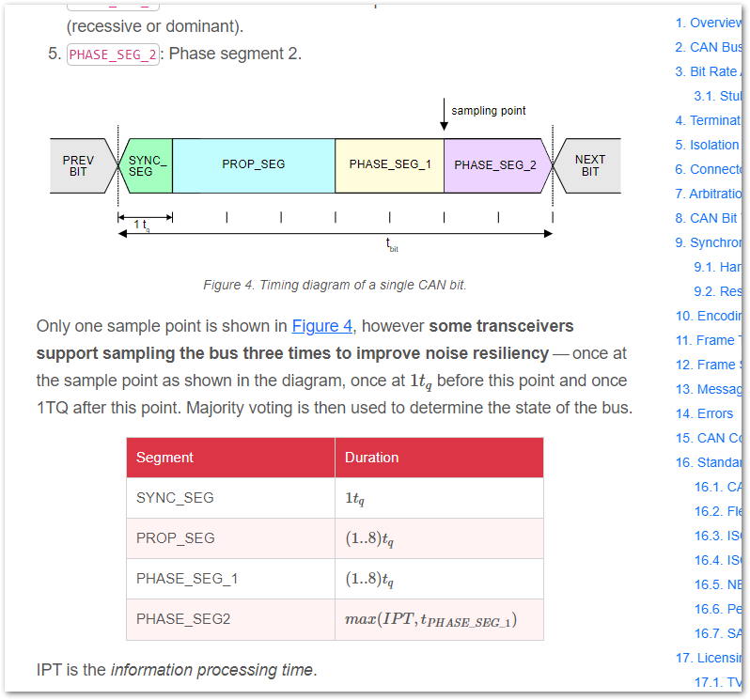Navigate to section 7 Arbitration in the sidebar
The height and width of the screenshot is (700, 750).
tap(708, 194)
